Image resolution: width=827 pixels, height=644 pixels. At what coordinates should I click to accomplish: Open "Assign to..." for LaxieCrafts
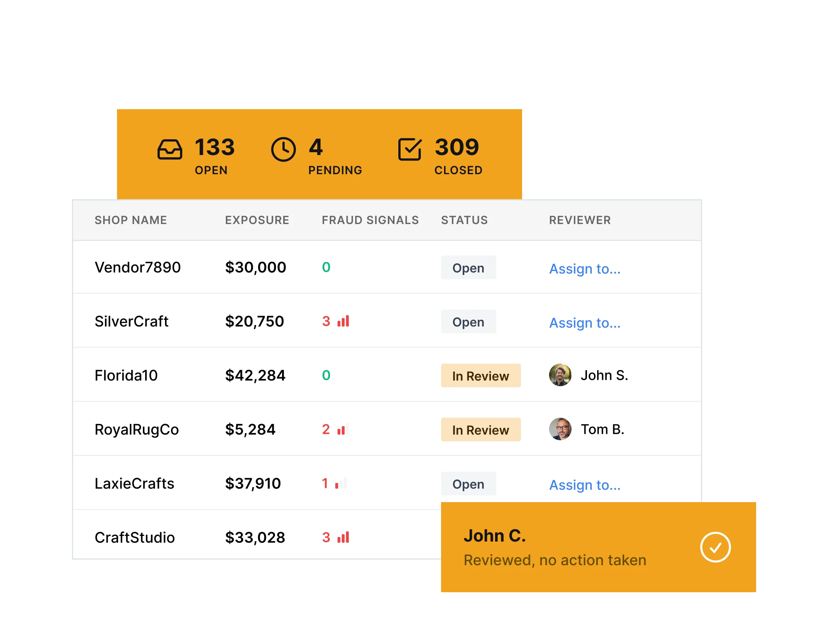(x=585, y=485)
